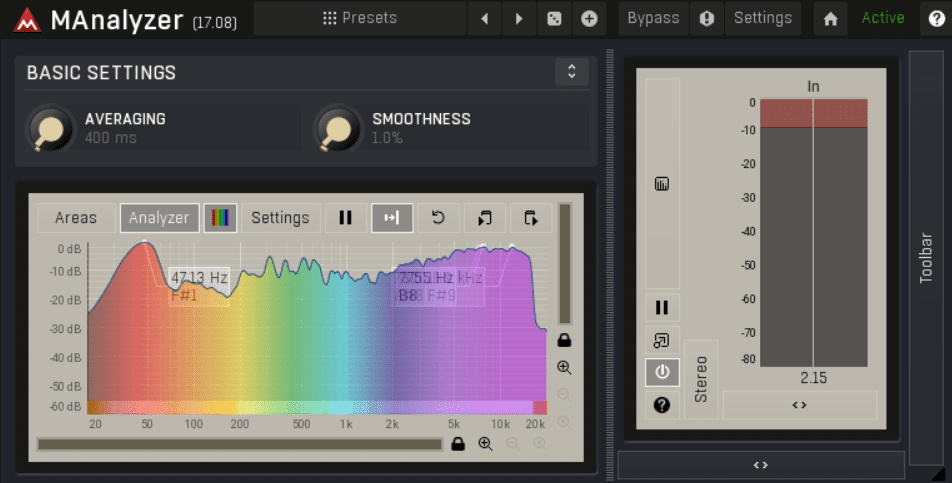
Task: Switch to the Areas tab
Action: 76,218
